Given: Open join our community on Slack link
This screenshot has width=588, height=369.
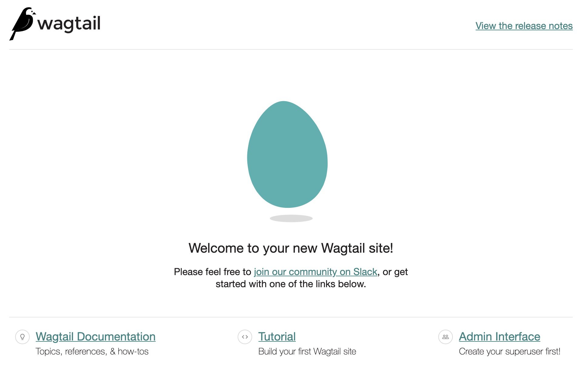Looking at the screenshot, I should 315,272.
